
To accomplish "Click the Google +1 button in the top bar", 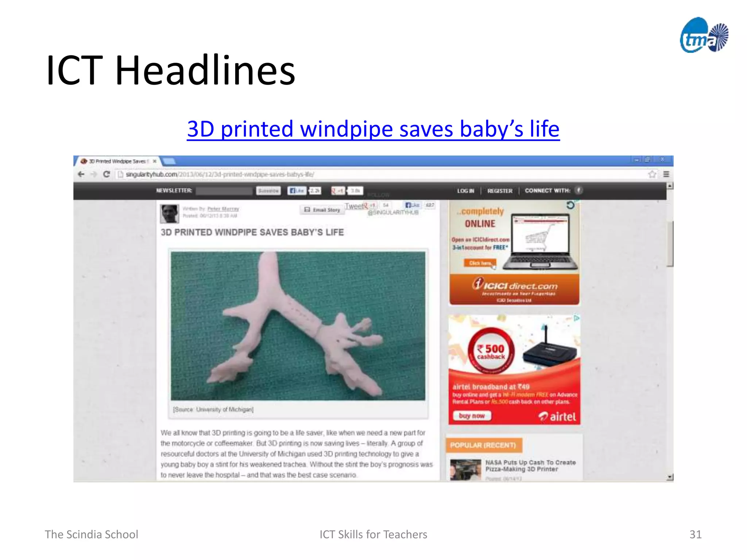I will click(x=338, y=191).
